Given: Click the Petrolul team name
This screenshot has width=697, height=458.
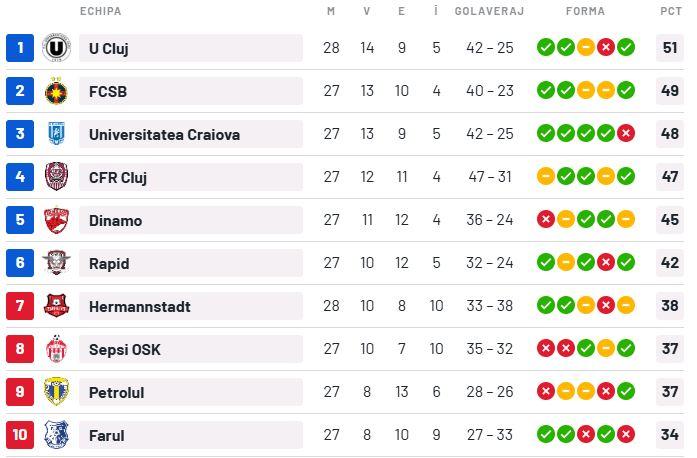Looking at the screenshot, I should point(116,392).
